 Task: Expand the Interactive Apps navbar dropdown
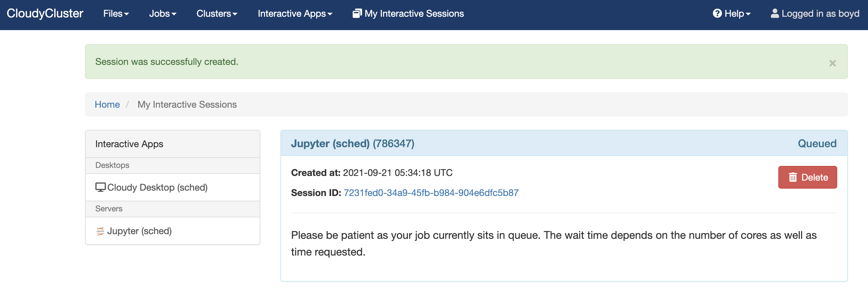(295, 13)
